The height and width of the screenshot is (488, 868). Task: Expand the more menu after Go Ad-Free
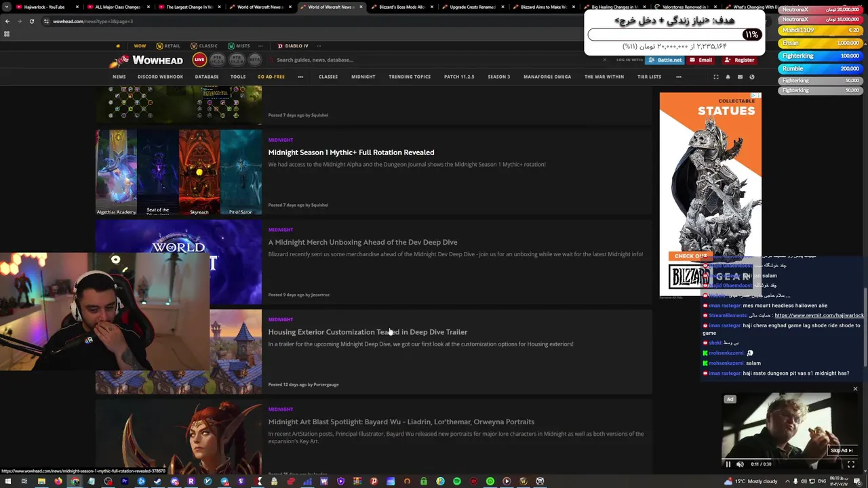300,77
